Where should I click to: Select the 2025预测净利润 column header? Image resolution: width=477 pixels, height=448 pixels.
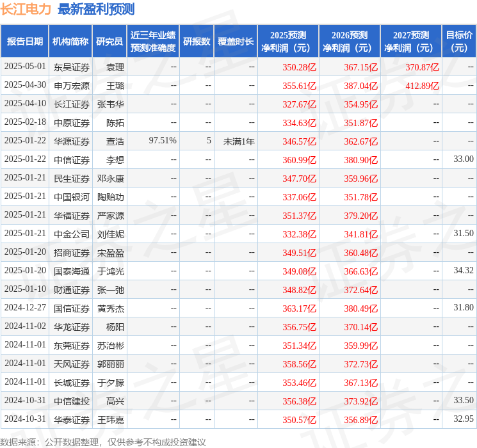pyautogui.click(x=288, y=41)
